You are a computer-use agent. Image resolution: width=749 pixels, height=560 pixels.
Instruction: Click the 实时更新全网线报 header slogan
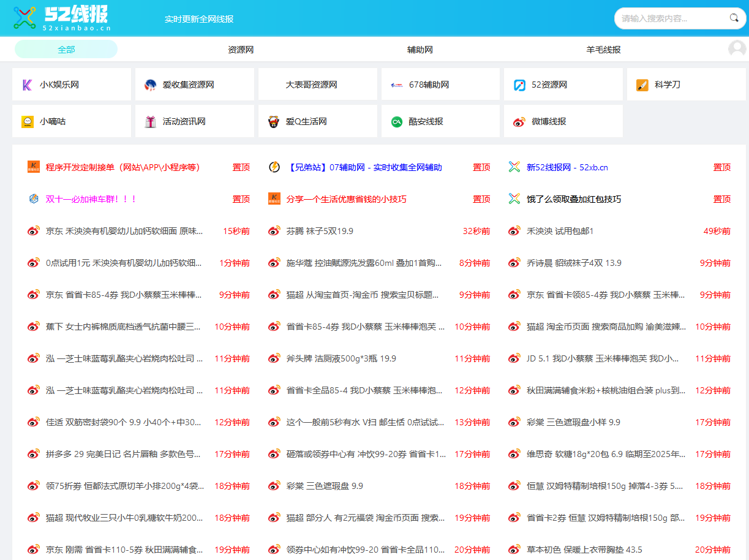[199, 19]
